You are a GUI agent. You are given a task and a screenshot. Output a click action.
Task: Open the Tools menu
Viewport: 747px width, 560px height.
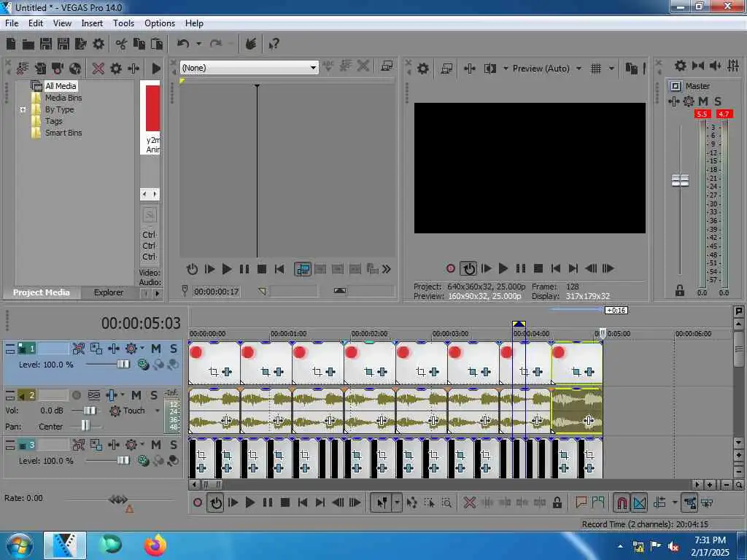(123, 23)
